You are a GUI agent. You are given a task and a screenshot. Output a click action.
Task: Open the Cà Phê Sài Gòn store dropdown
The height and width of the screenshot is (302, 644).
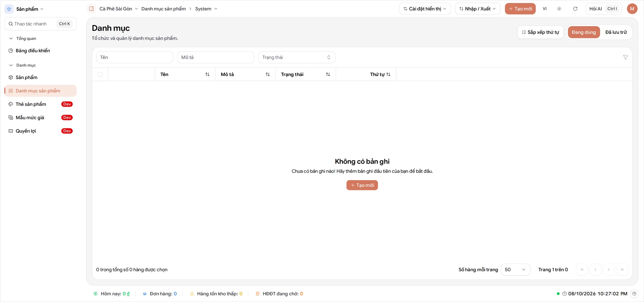pos(119,9)
